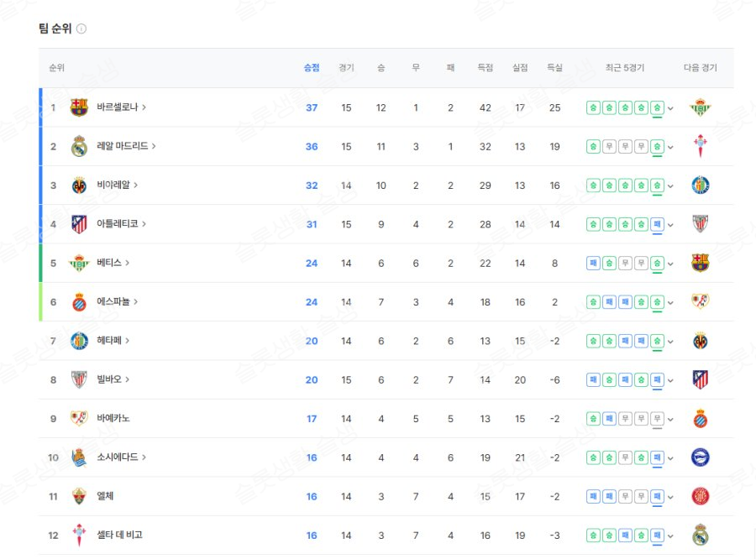The height and width of the screenshot is (559, 756).
Task: Click the Real Madrid crest in row 2
Action: click(x=79, y=146)
